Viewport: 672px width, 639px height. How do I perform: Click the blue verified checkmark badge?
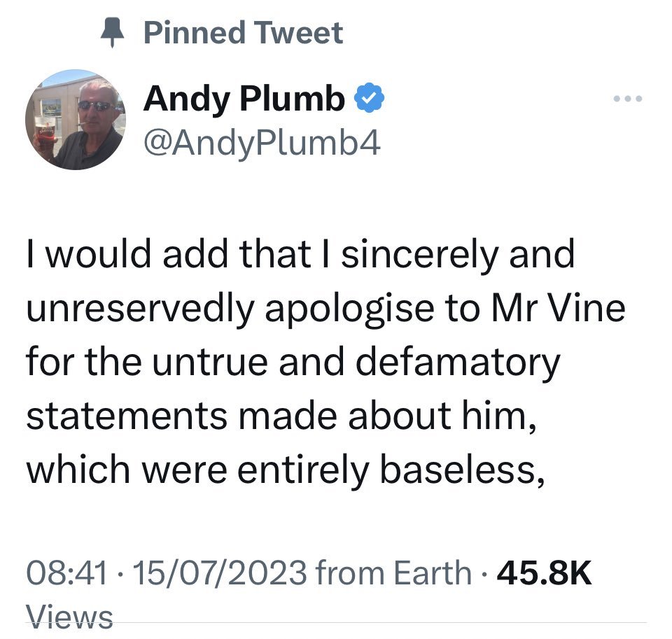tap(369, 98)
